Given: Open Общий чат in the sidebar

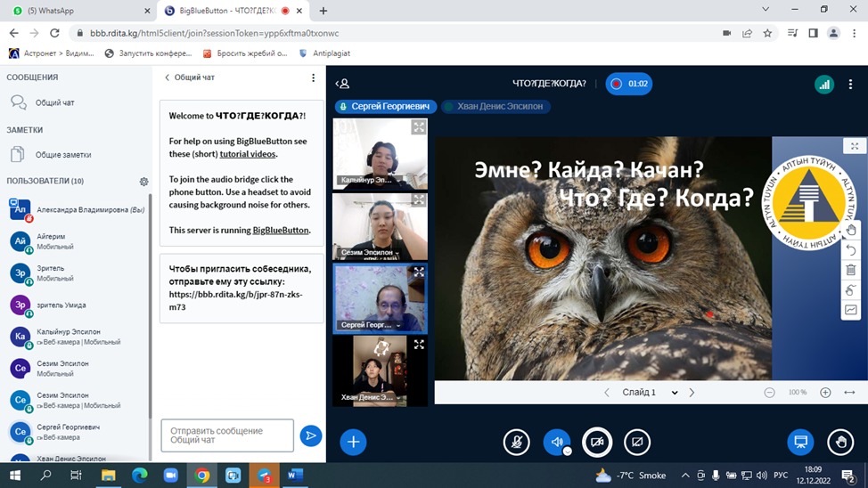Looking at the screenshot, I should pyautogui.click(x=54, y=102).
